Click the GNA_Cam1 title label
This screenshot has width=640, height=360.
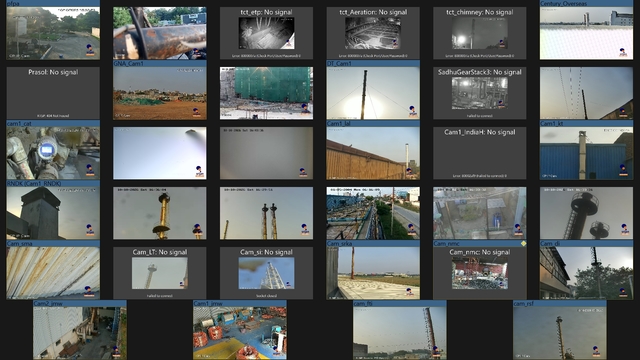[x=129, y=64]
